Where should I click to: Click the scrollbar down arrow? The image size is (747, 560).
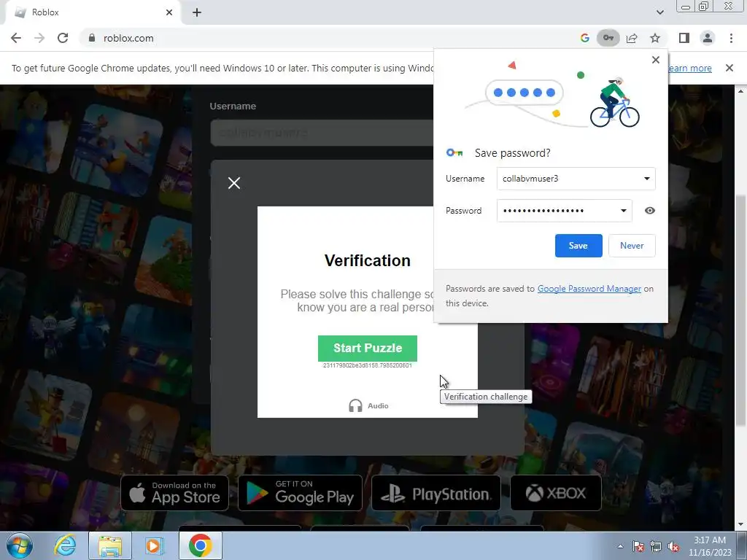[x=740, y=525]
